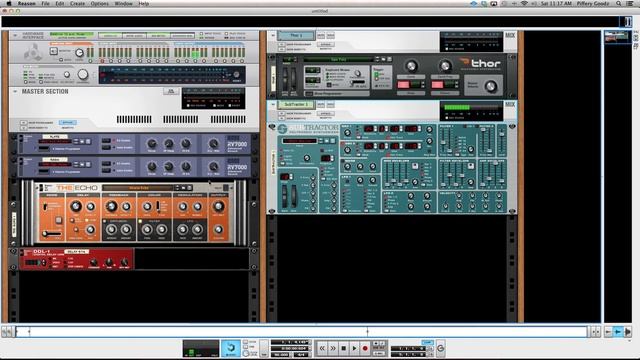Click the DDL-1 Dry/Wet knob

pyautogui.click(x=124, y=262)
